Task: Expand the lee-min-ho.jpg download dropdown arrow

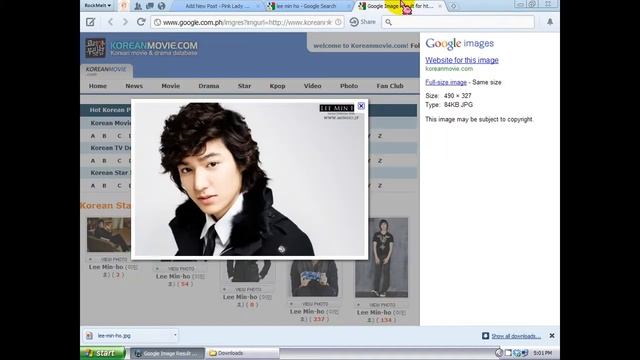Action: 175,335
